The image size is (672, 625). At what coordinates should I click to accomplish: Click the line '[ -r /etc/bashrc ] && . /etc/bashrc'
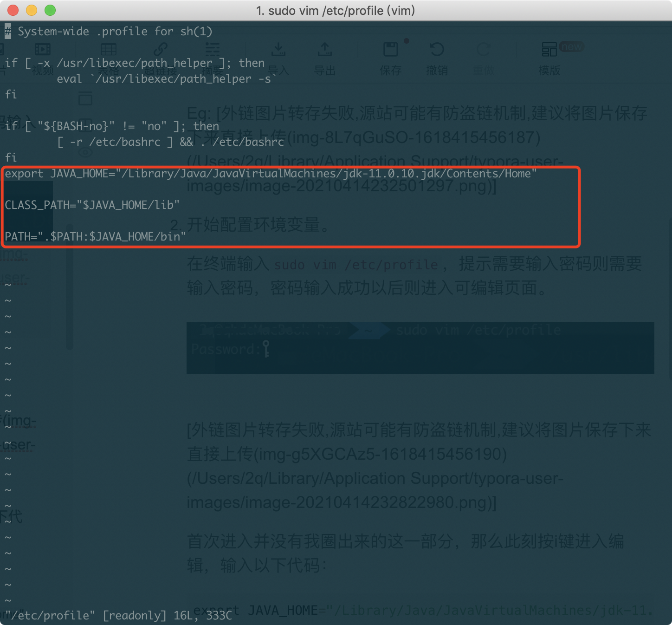pyautogui.click(x=170, y=142)
